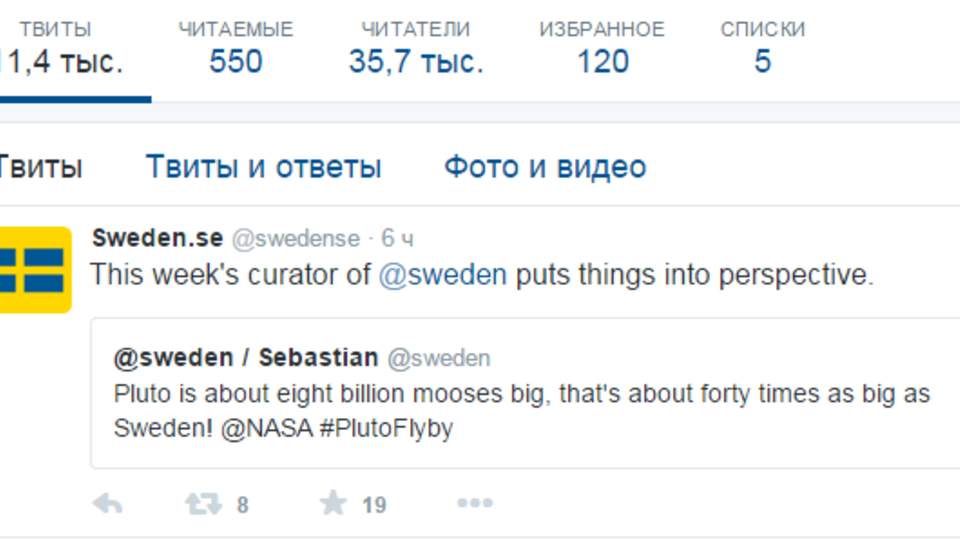
Task: Open the tweet's 6 ч timestamp
Action: click(x=397, y=238)
